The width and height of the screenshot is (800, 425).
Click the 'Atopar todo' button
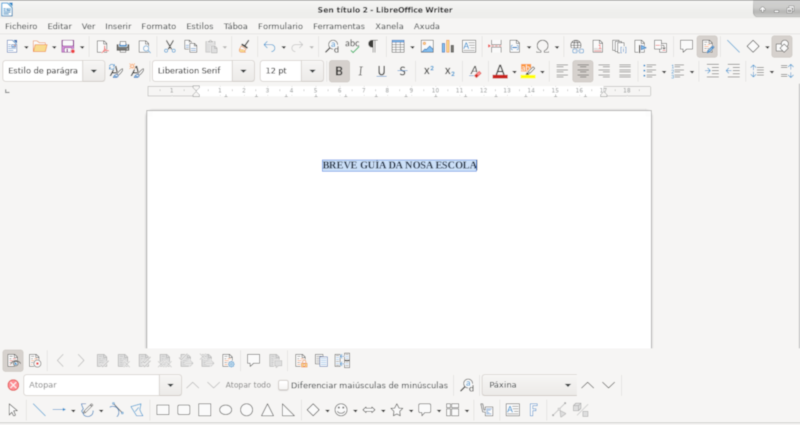[x=248, y=385]
